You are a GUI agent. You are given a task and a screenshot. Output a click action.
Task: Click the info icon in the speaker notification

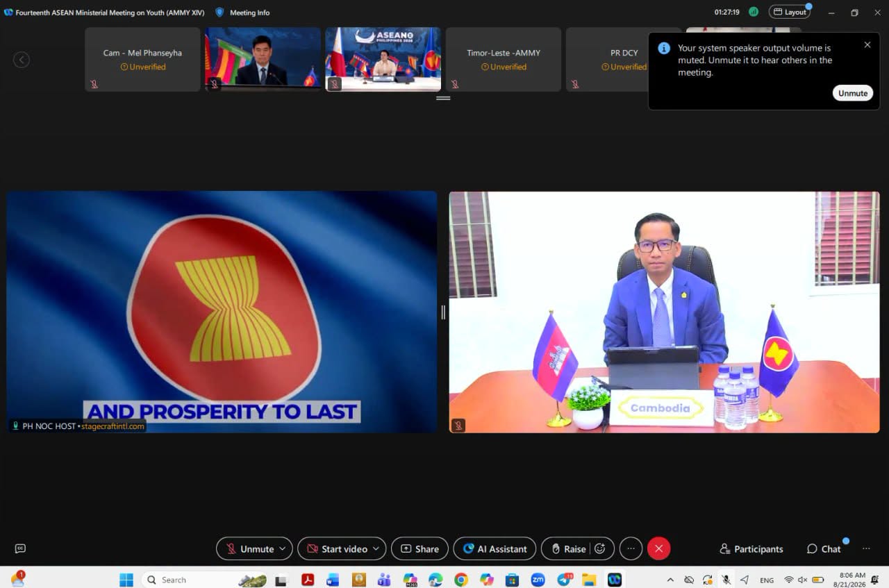point(664,48)
